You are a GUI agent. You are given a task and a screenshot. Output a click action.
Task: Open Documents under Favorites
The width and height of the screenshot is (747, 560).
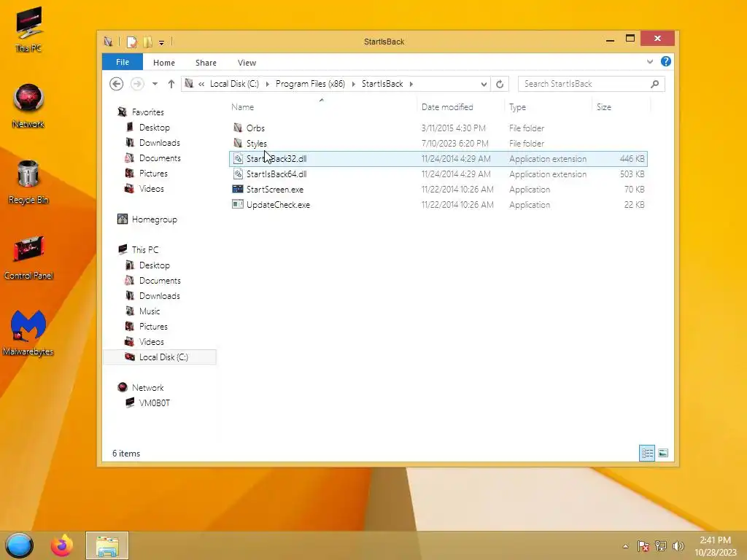[x=160, y=158]
